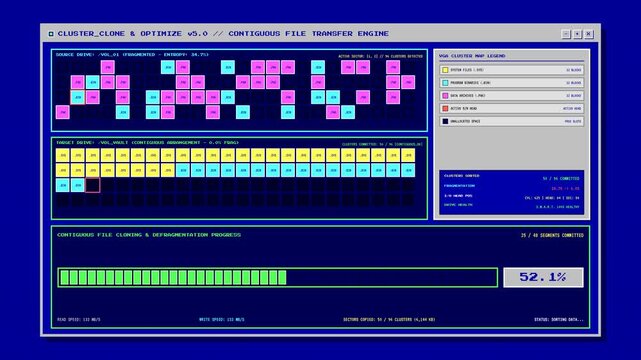Click the 'Clusters Committed' readout in target panel

click(x=382, y=144)
